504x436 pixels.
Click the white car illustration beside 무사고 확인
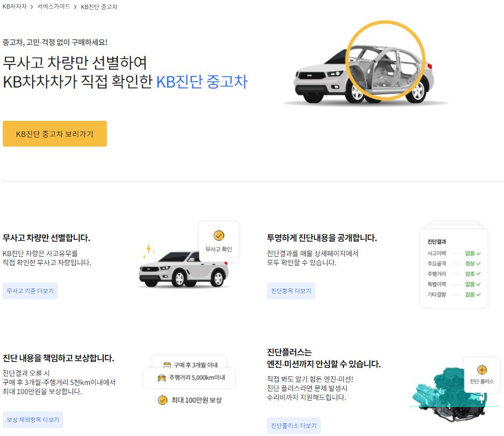184,269
